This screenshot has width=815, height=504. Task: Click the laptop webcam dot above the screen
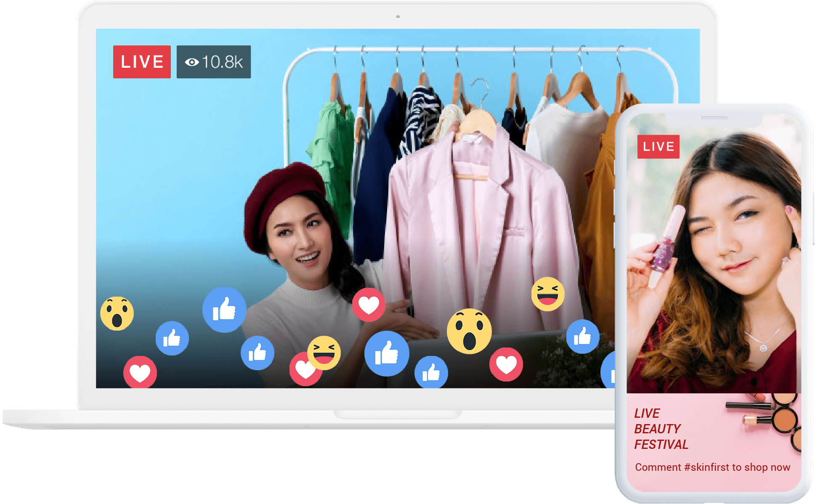(x=398, y=17)
